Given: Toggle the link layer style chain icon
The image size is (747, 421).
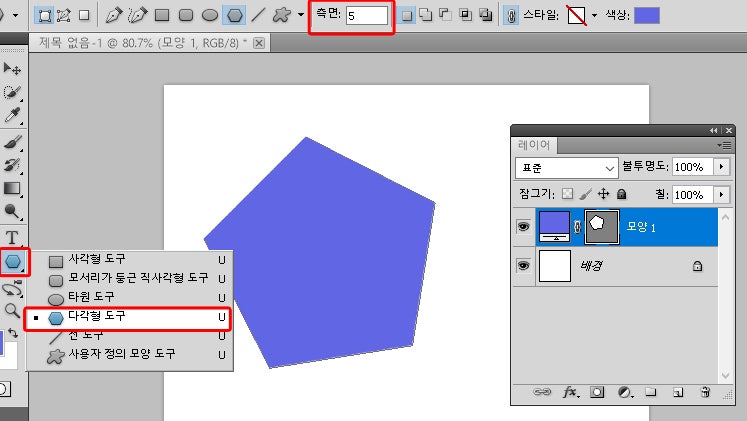Looking at the screenshot, I should coord(511,16).
